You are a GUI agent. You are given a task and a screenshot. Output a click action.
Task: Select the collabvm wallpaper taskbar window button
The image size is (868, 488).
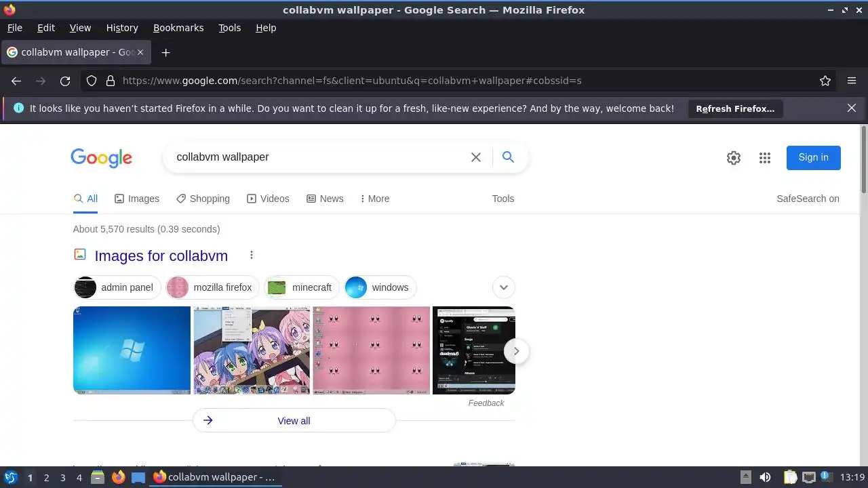tap(214, 477)
